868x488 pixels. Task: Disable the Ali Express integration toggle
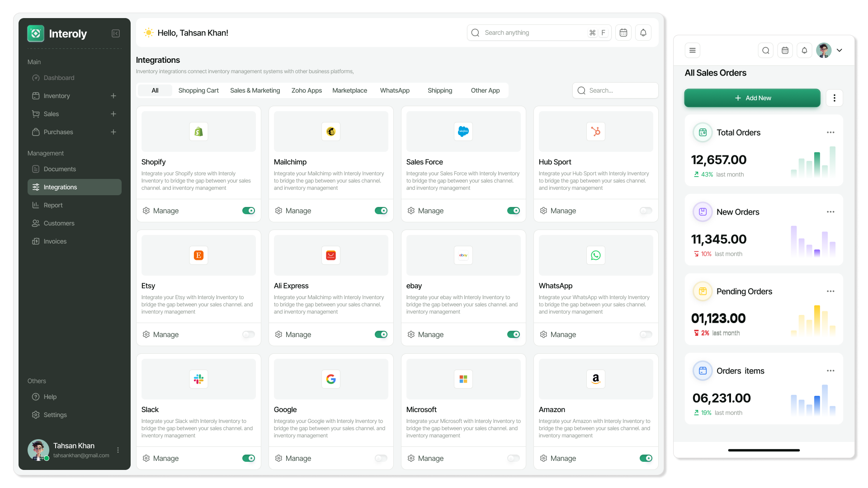[381, 334]
